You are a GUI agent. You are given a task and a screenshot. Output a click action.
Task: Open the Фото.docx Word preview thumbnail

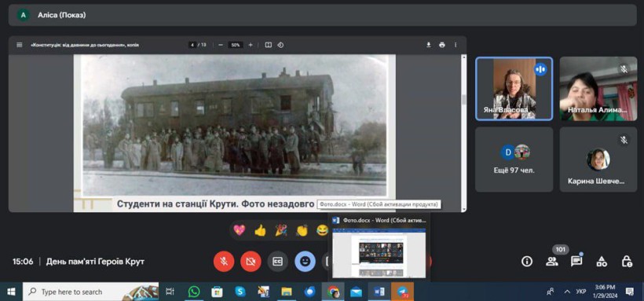tap(379, 252)
